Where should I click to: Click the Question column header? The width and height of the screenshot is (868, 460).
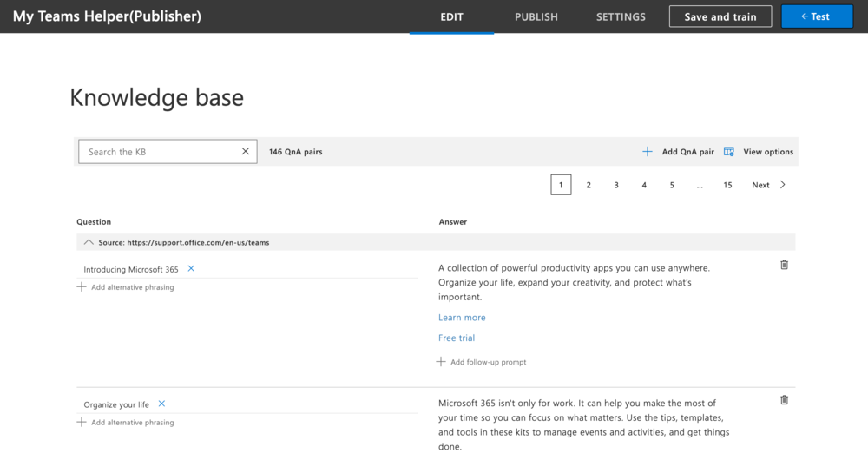tap(94, 221)
